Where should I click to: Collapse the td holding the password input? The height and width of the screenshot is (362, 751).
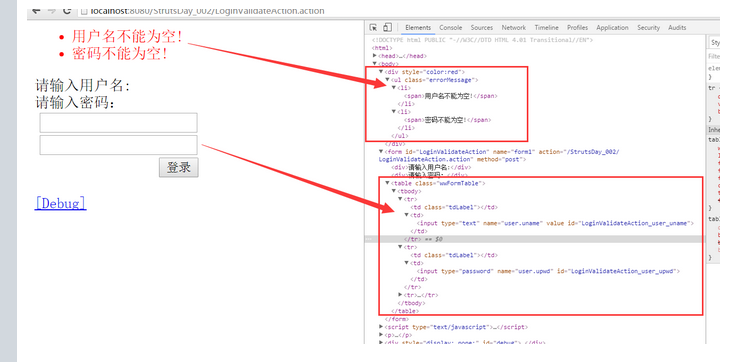click(x=407, y=263)
